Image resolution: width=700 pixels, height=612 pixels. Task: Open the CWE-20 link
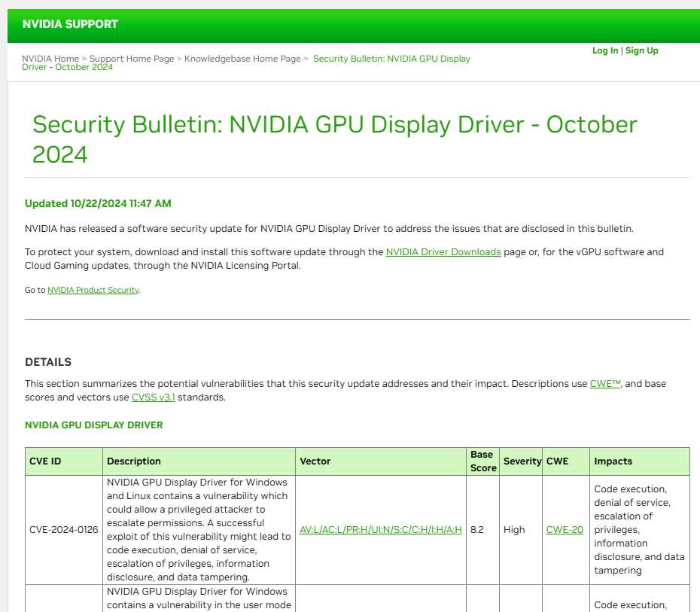click(x=565, y=530)
